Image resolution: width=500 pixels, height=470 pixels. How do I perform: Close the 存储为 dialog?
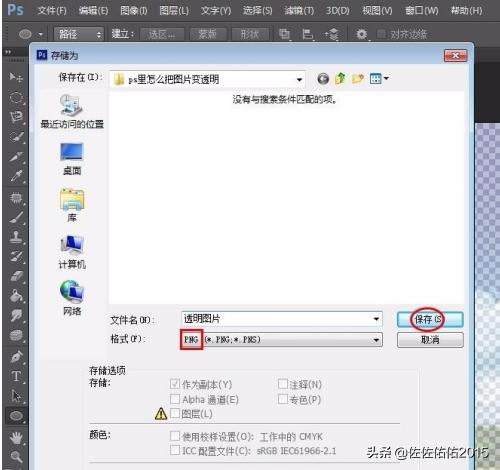[x=455, y=55]
